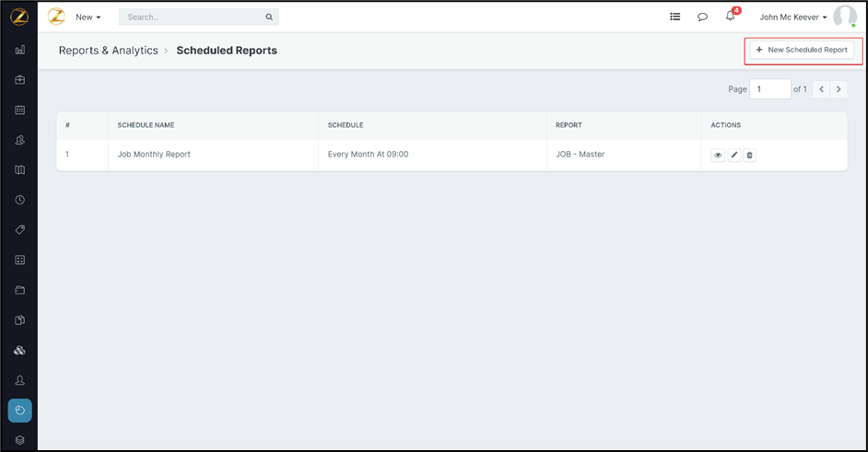Viewport: 868px width, 452px height.
Task: Open the task list icon in header
Action: click(674, 17)
